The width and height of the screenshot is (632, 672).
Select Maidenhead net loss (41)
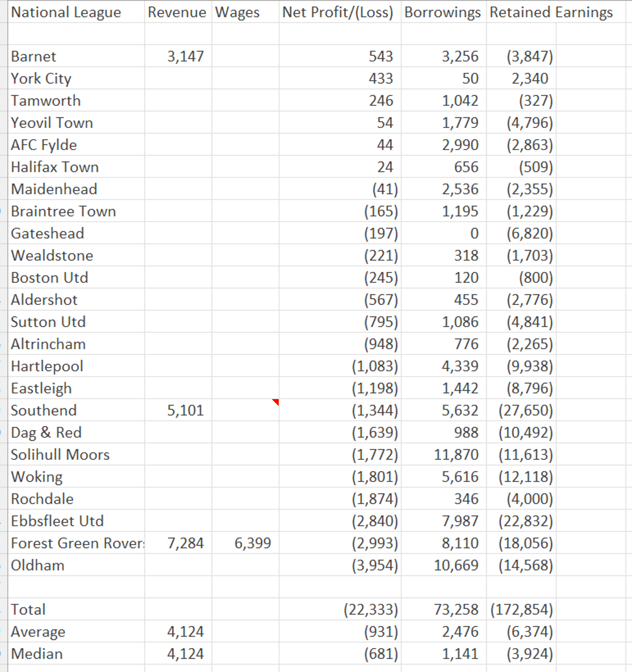(340, 189)
